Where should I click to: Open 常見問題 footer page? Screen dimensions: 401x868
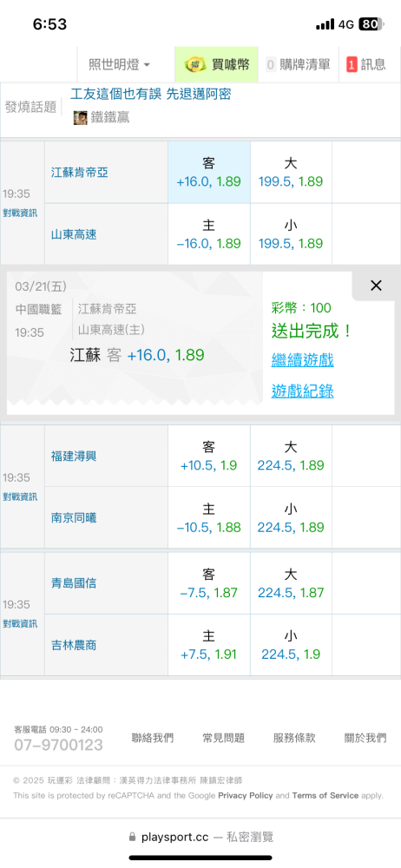coord(223,738)
